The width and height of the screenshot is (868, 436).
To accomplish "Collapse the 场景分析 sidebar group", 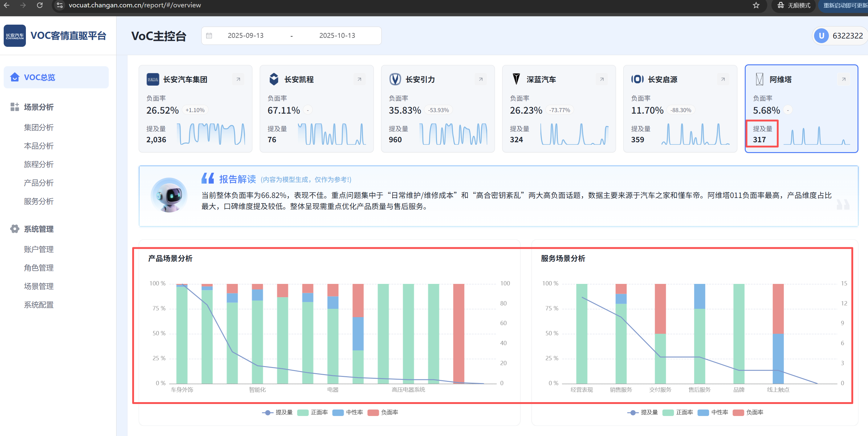I will [39, 107].
